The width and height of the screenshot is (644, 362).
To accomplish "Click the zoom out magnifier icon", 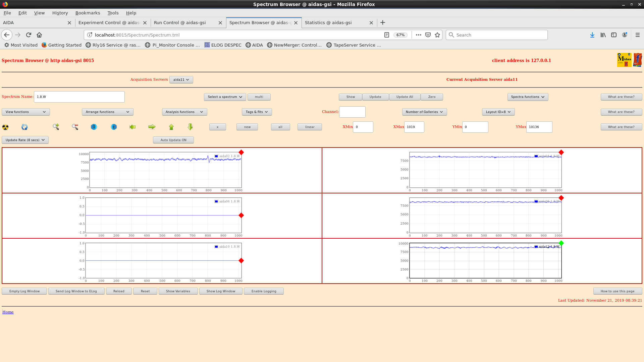I will pos(75,127).
